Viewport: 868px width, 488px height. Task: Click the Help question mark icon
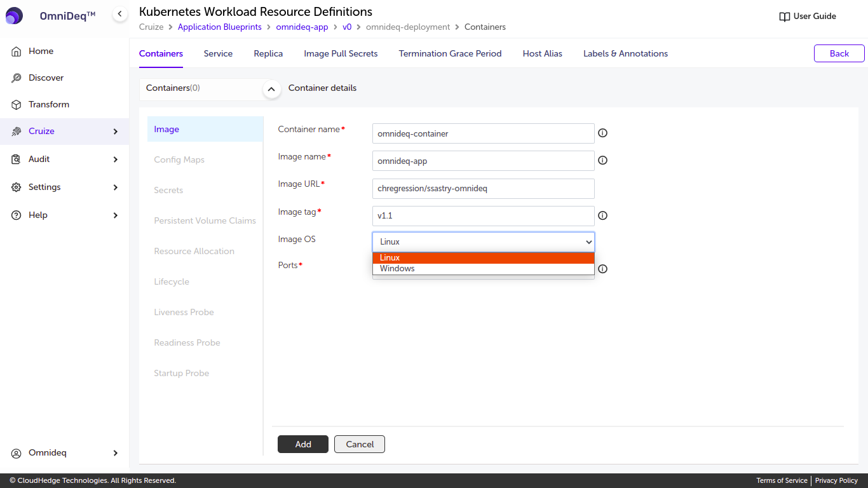(17, 215)
